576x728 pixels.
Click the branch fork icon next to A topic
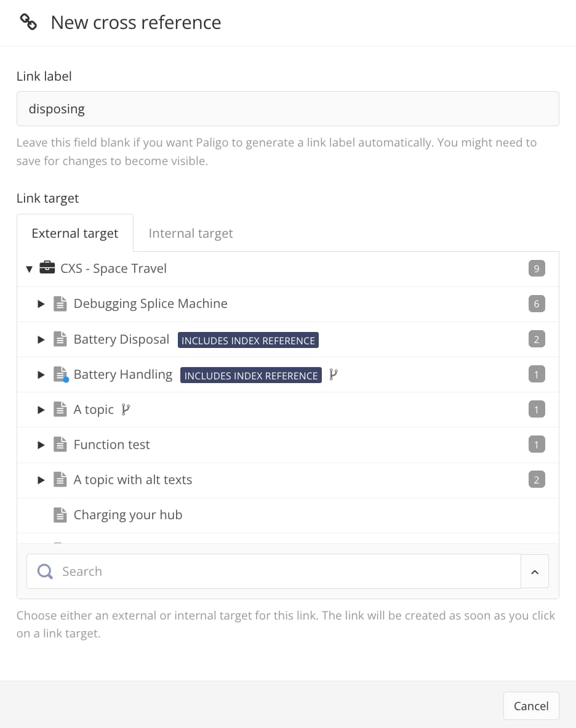[x=125, y=408]
